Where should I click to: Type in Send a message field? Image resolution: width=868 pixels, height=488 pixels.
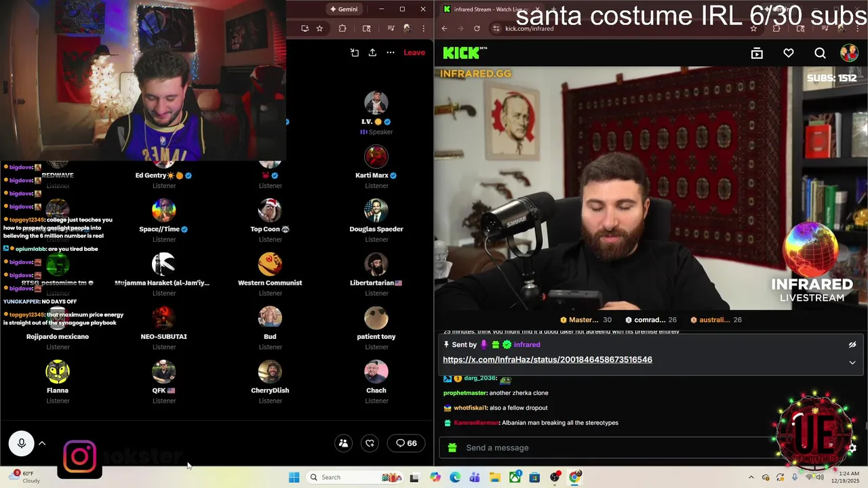click(610, 447)
